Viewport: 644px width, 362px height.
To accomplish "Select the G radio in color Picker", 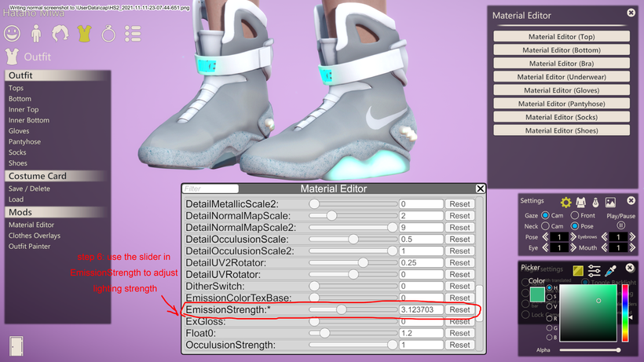I will [550, 327].
